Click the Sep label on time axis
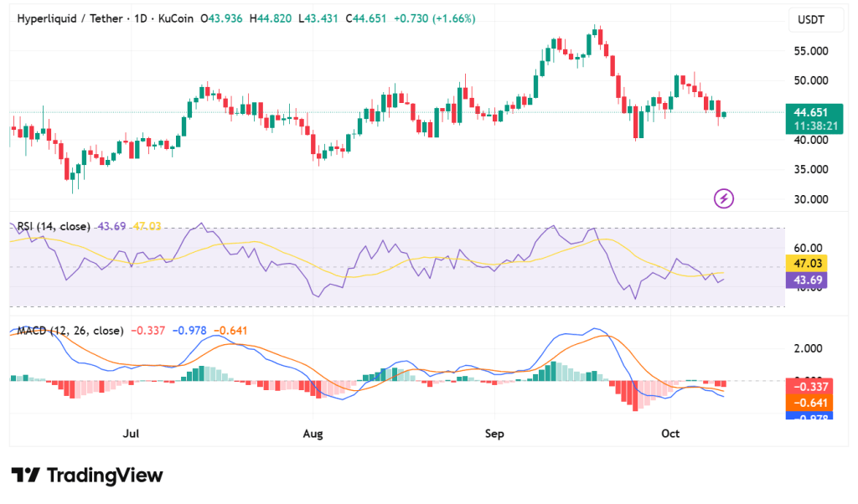Screen dimensions: 858x504 click(x=494, y=434)
